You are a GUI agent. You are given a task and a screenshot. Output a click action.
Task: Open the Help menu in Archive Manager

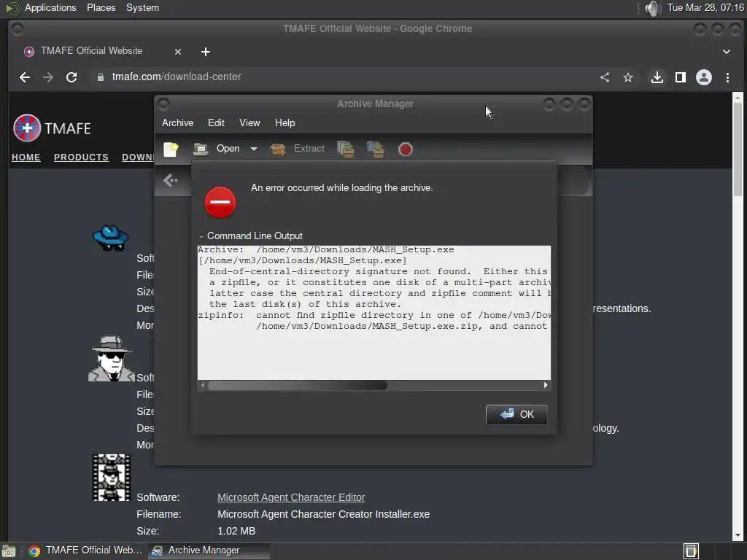285,122
